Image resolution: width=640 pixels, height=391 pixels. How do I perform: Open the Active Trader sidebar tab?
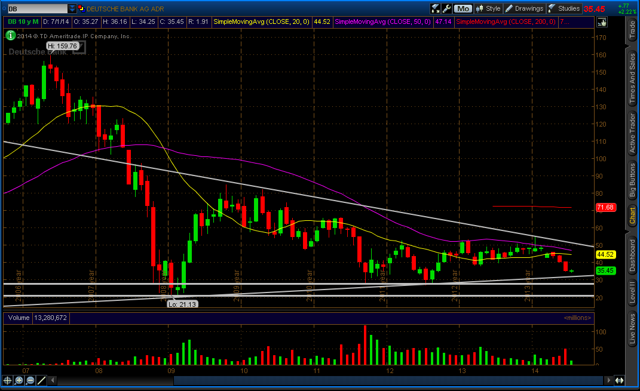point(632,134)
